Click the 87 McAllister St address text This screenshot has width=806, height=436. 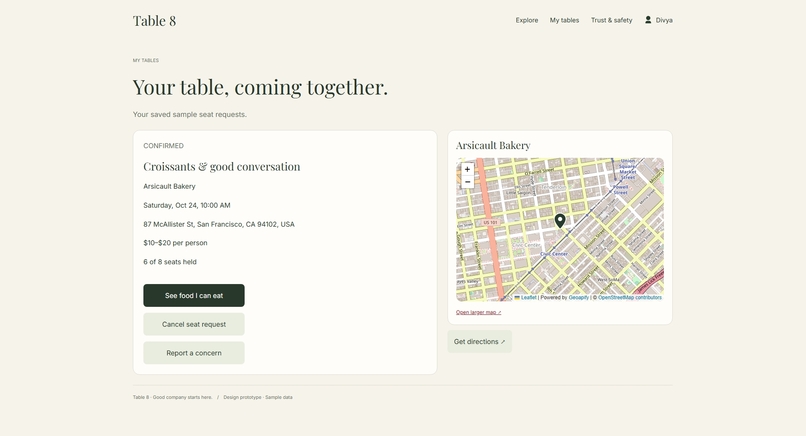(x=219, y=224)
